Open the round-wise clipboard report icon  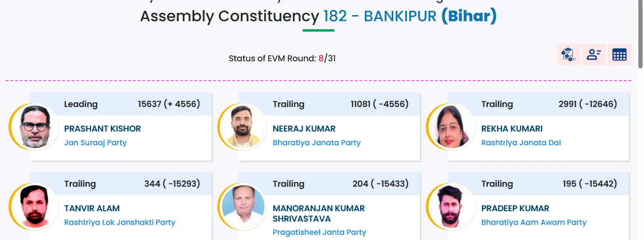568,55
